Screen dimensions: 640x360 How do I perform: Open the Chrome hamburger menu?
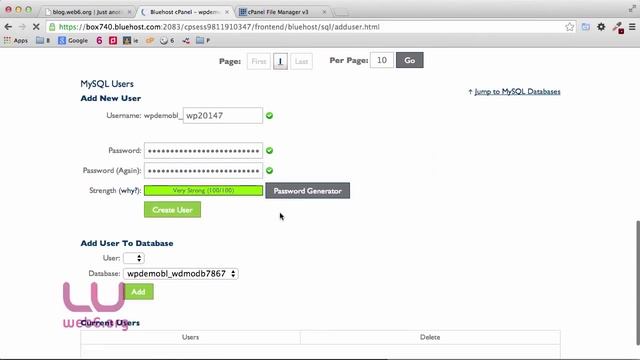coord(632,27)
